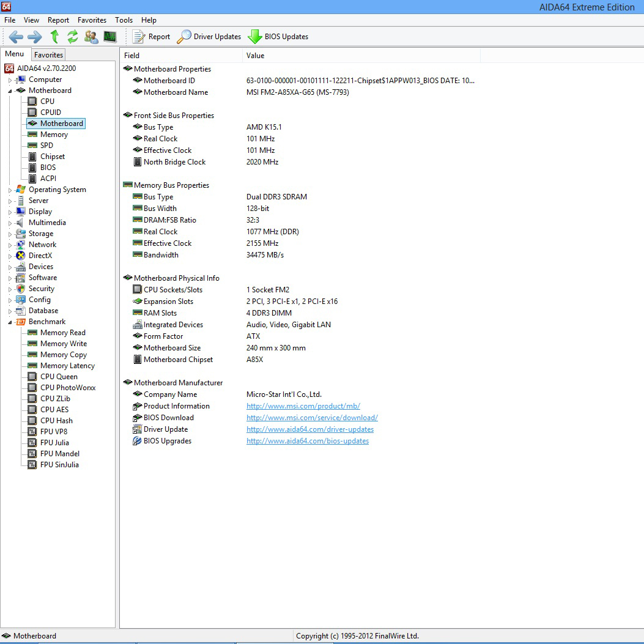Screen dimensions: 644x644
Task: Open the Tools menu
Action: (x=124, y=20)
